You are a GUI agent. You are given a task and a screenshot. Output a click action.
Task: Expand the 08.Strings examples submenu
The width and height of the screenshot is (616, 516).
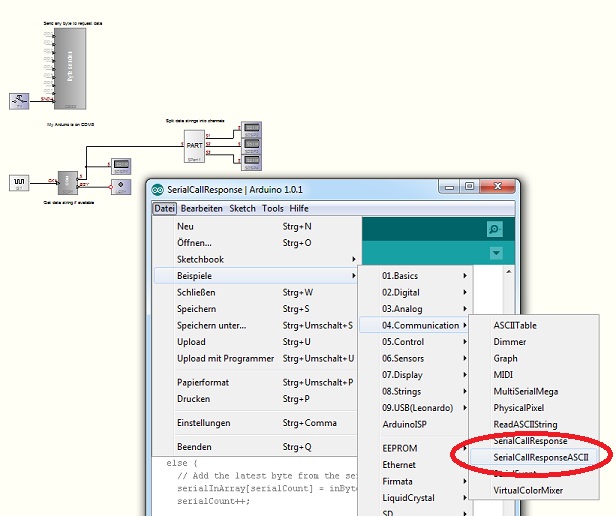click(x=416, y=391)
